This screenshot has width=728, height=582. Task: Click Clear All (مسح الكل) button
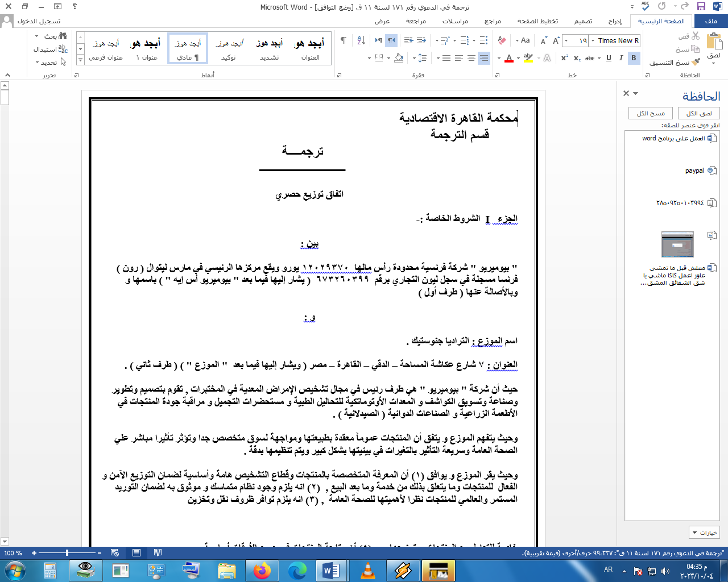click(651, 113)
